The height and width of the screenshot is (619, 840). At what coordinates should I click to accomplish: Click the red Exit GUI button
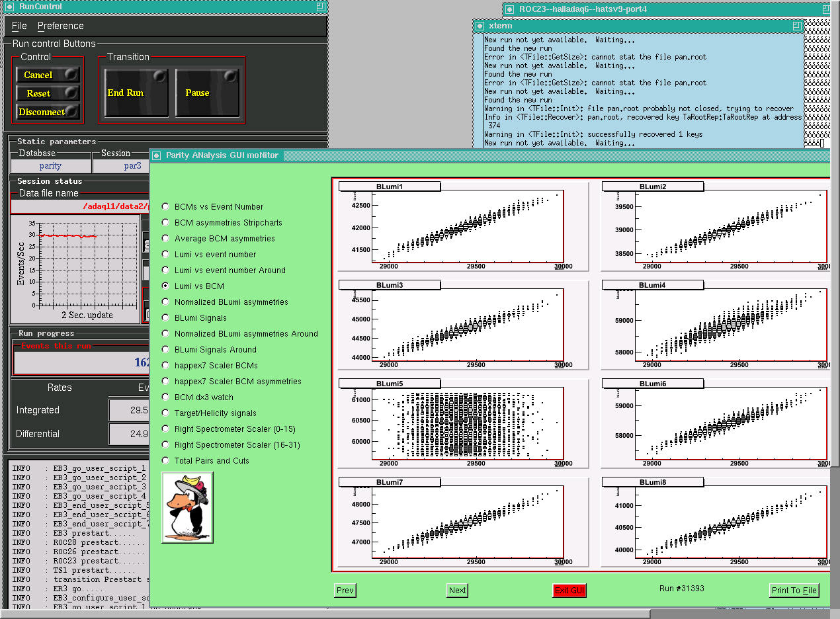(x=569, y=591)
